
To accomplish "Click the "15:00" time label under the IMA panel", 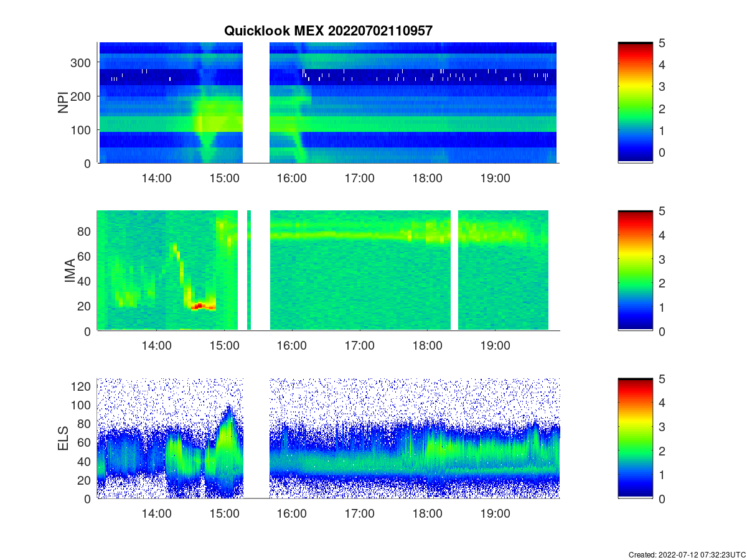I will [x=224, y=346].
